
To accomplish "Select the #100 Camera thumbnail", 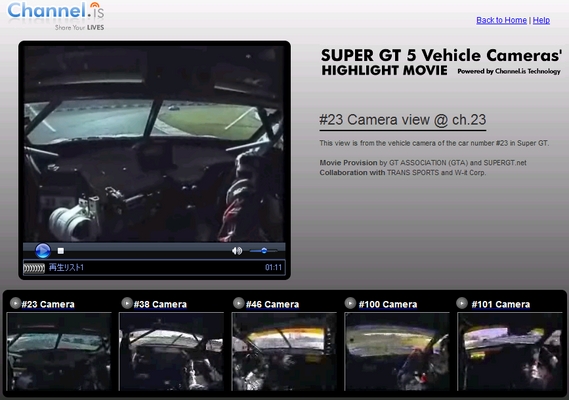I will click(397, 351).
